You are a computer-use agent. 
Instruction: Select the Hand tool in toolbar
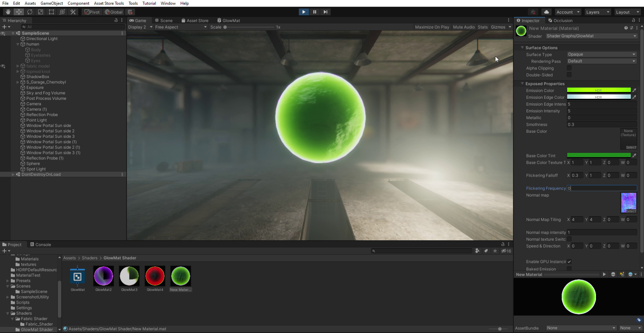8,12
